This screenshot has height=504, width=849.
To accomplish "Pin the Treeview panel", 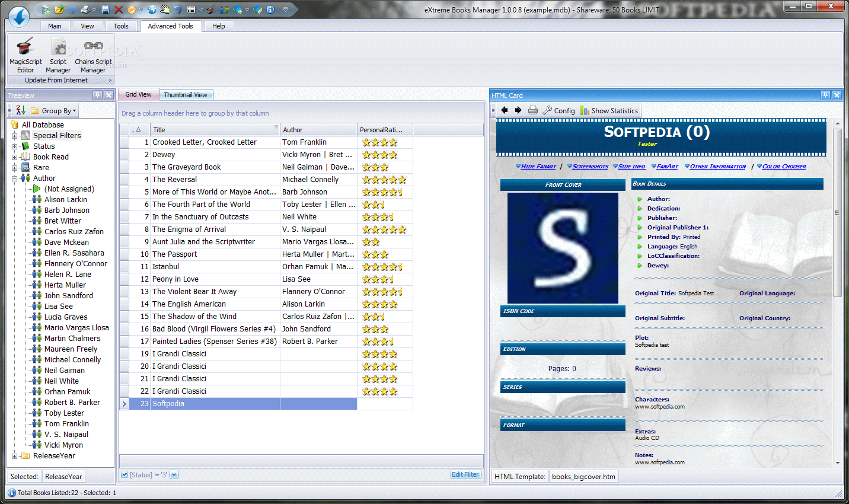I will 97,95.
